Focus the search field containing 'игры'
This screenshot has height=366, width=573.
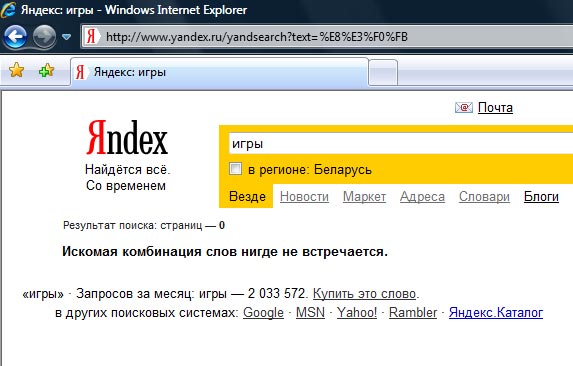401,144
